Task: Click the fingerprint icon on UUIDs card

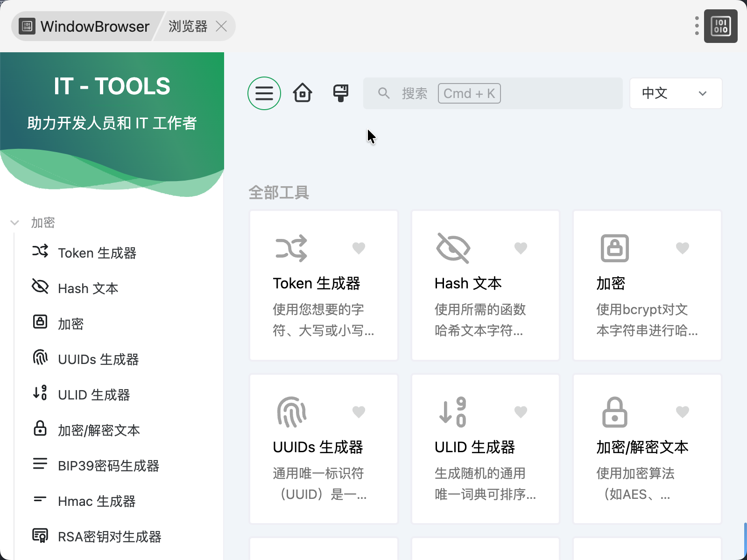Action: [292, 412]
